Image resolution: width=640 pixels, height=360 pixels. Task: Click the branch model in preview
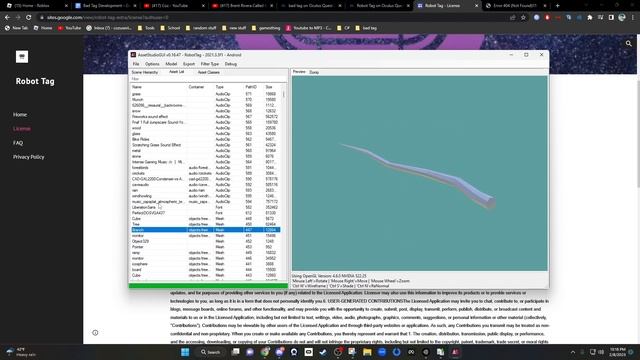(x=420, y=173)
